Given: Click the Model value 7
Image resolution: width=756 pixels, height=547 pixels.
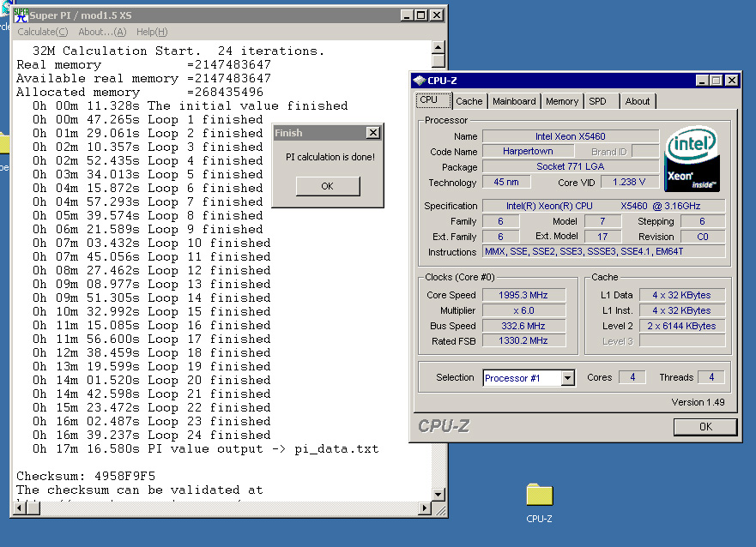Looking at the screenshot, I should [x=602, y=221].
